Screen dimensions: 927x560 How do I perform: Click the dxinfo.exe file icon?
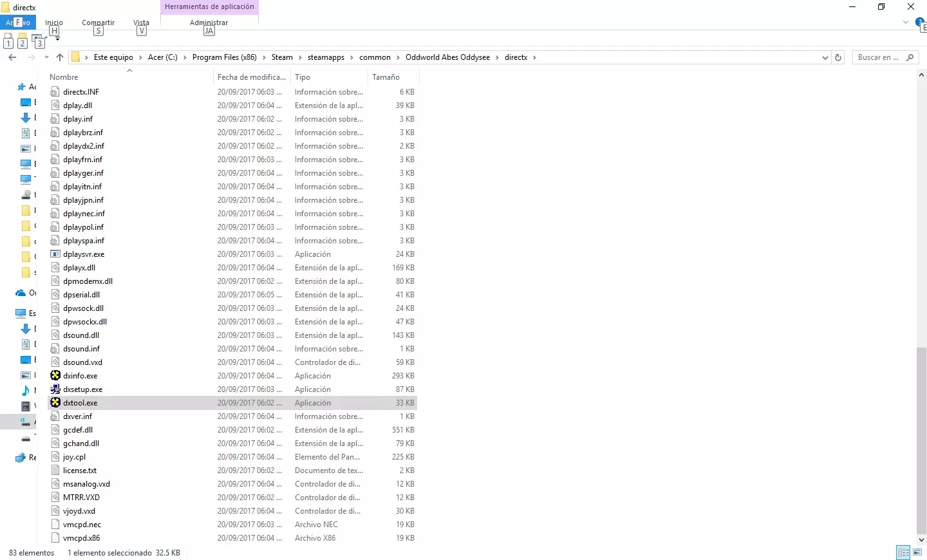point(55,376)
